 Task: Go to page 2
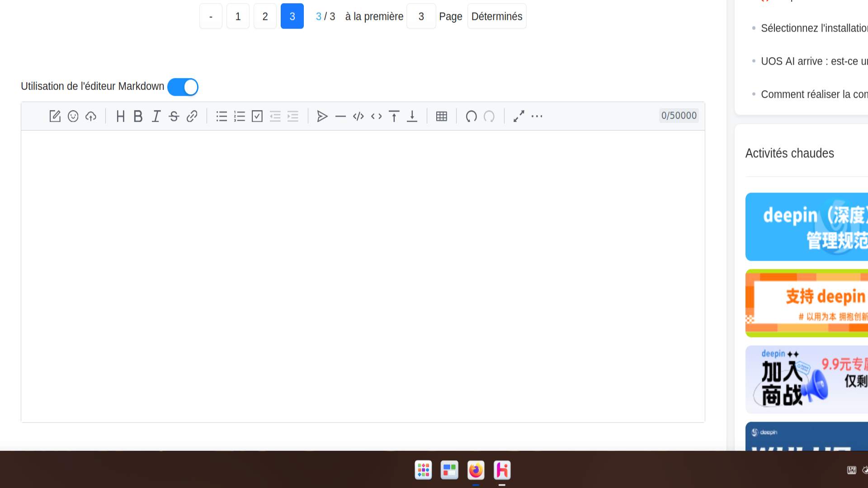265,16
